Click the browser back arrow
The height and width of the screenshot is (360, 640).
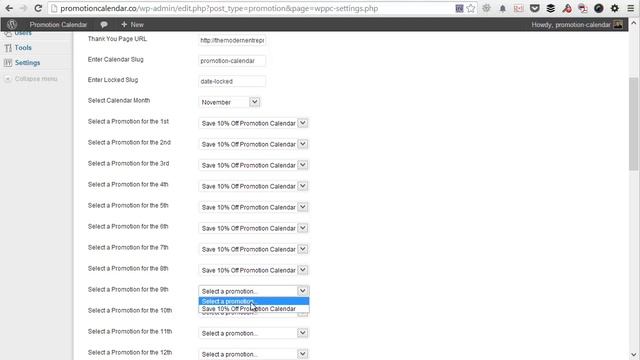[x=9, y=8]
